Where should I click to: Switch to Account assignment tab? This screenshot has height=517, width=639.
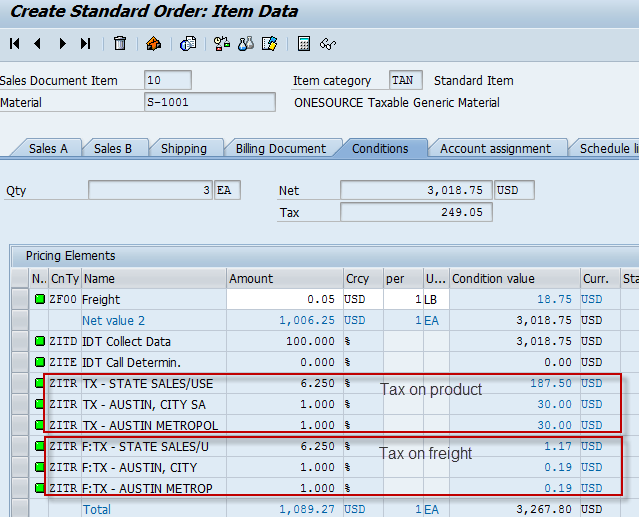click(x=496, y=148)
